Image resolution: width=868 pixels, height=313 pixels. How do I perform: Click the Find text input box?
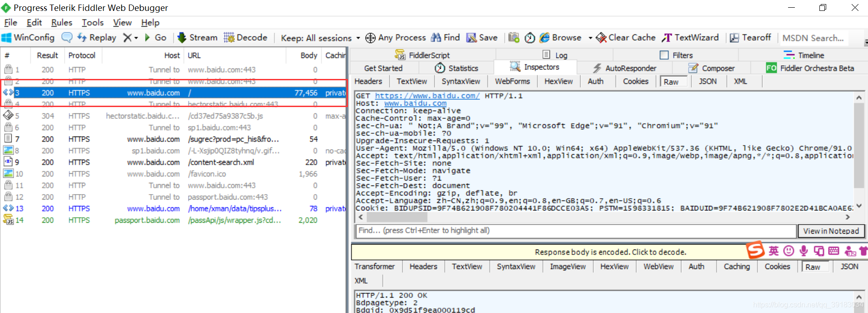pos(575,230)
